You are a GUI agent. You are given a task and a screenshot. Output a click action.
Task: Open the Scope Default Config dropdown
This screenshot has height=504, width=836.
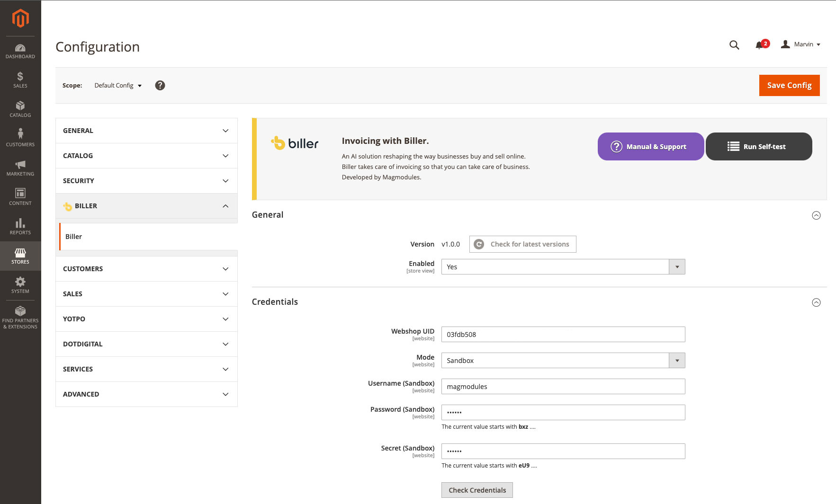pos(118,86)
